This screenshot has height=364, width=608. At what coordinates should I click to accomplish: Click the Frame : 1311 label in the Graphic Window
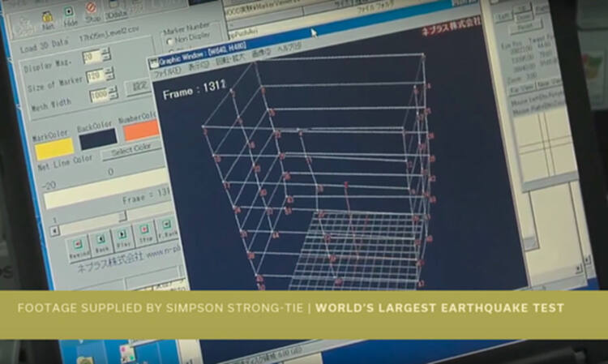click(x=195, y=90)
